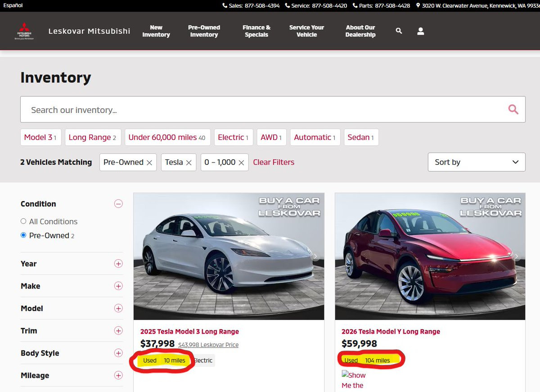This screenshot has height=392, width=540.
Task: Remove the 0 – 1,000 mileage filter chip
Action: point(241,163)
